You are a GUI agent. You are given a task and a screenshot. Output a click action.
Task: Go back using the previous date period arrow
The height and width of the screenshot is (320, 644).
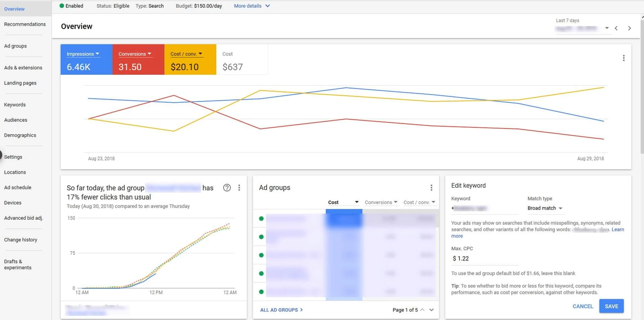(x=616, y=28)
